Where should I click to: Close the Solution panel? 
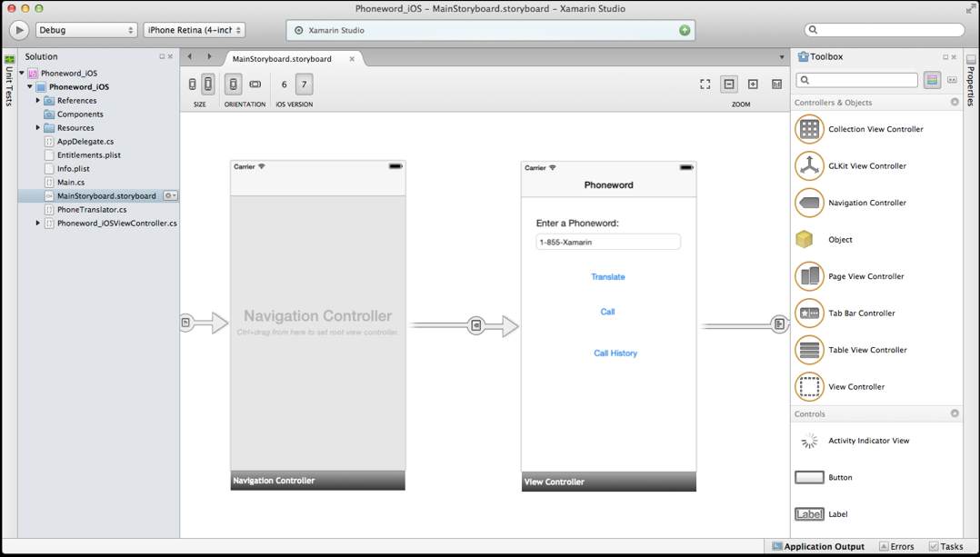click(x=170, y=57)
